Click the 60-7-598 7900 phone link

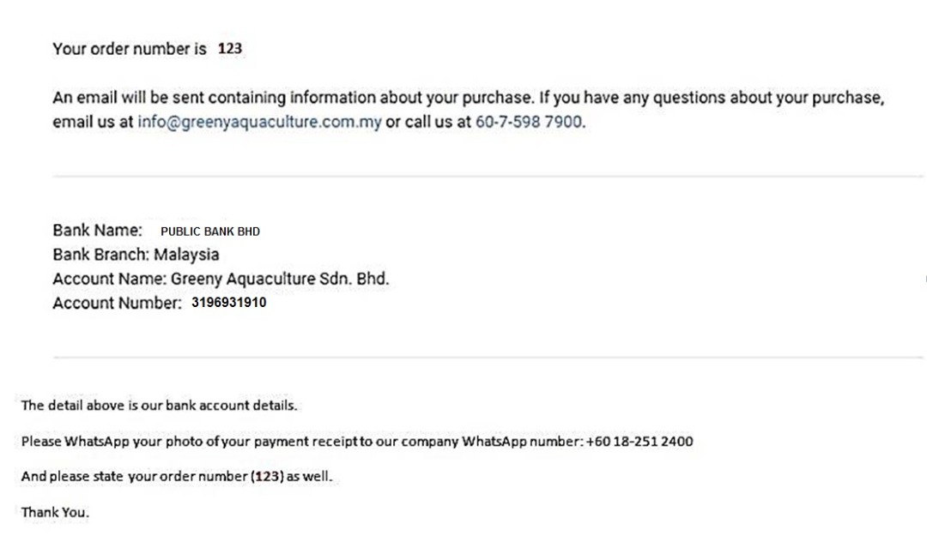pyautogui.click(x=529, y=123)
